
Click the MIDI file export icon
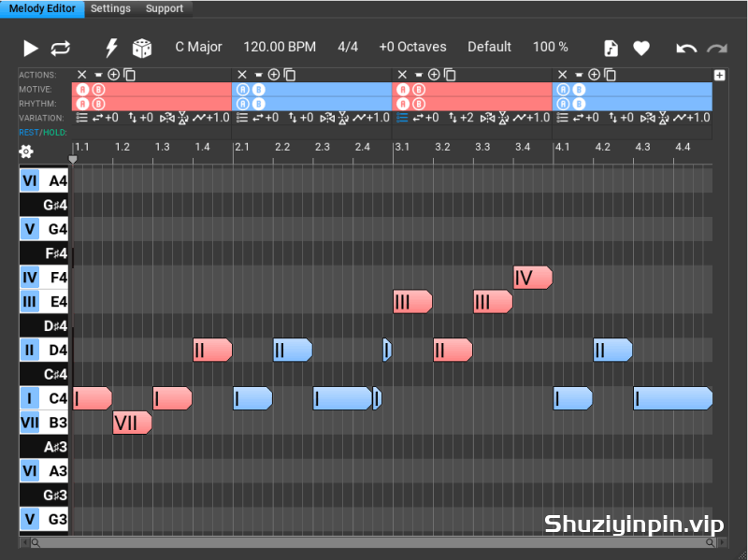tap(611, 49)
